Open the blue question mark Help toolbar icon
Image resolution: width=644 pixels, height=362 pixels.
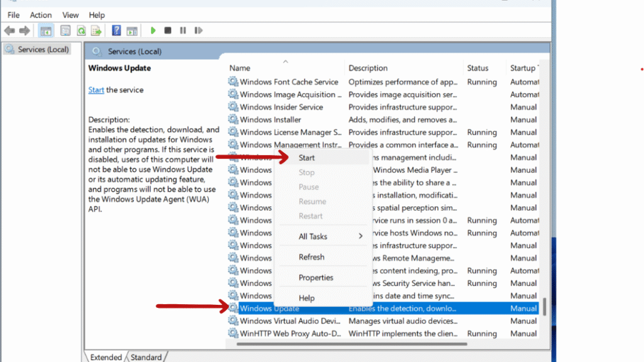click(116, 30)
